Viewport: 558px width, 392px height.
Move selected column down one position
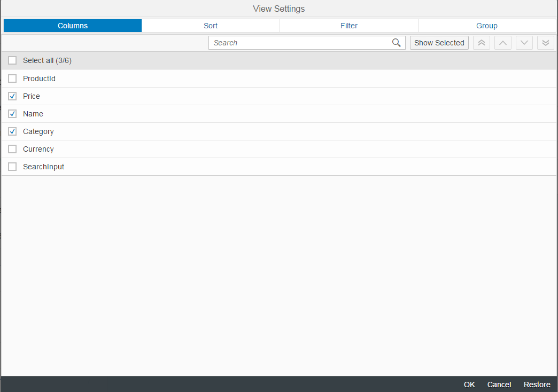coord(524,43)
